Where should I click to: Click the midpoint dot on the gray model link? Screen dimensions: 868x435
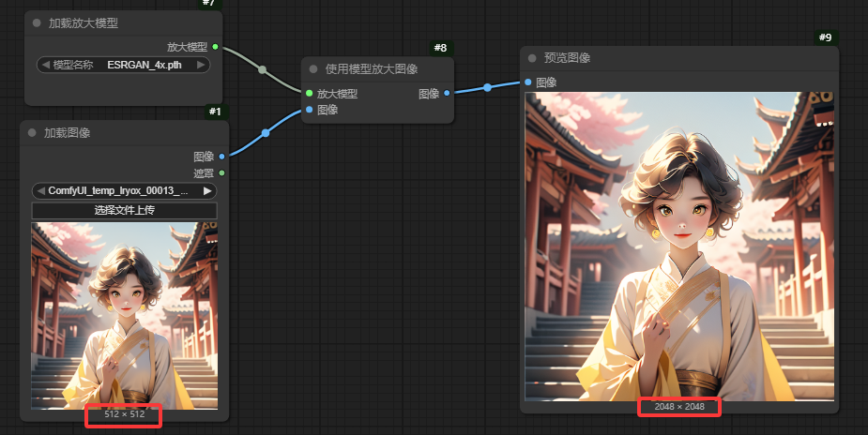[263, 69]
